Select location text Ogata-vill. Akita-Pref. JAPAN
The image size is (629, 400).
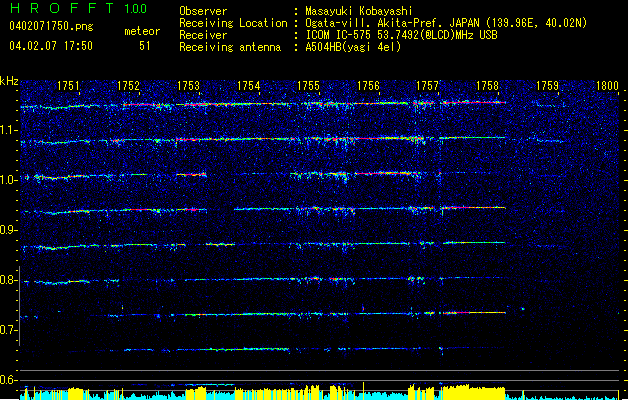click(x=394, y=23)
